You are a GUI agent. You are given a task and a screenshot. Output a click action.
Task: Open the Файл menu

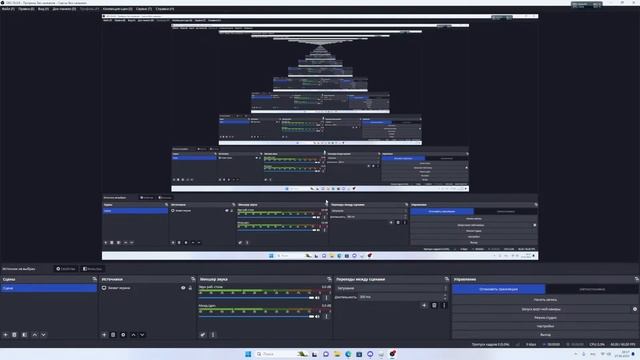pyautogui.click(x=8, y=9)
